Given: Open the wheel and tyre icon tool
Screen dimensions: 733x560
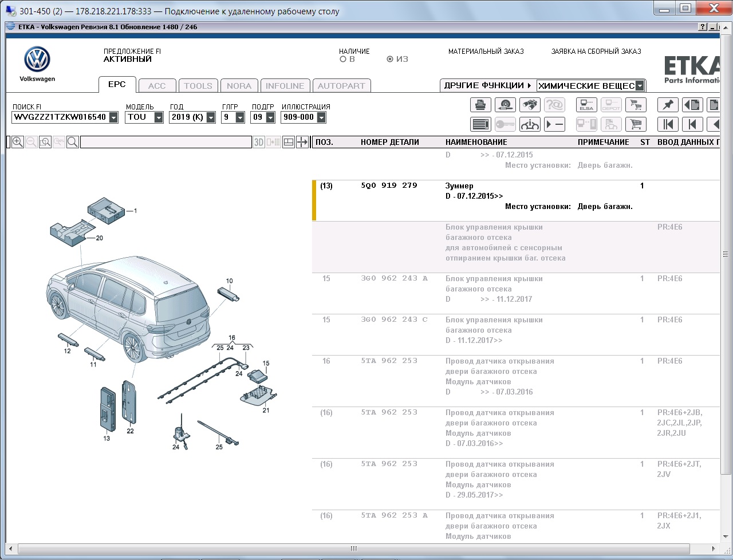Looking at the screenshot, I should tap(506, 105).
